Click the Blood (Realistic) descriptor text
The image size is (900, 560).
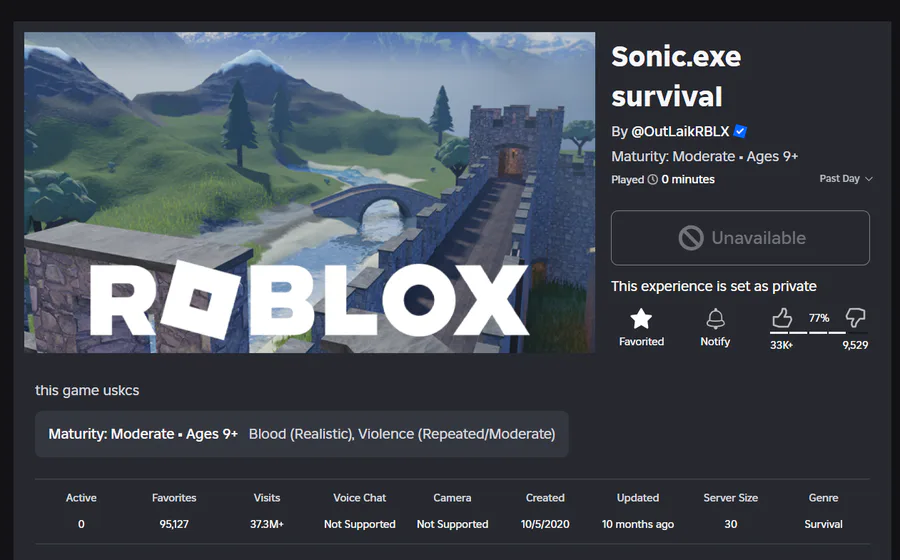[x=301, y=434]
